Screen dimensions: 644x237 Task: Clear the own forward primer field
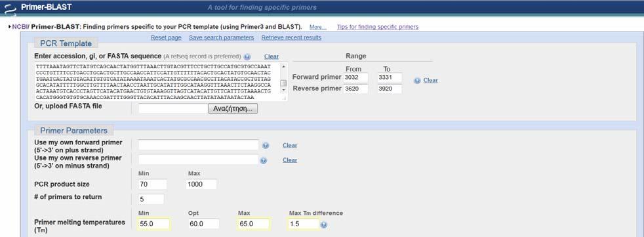(290, 145)
